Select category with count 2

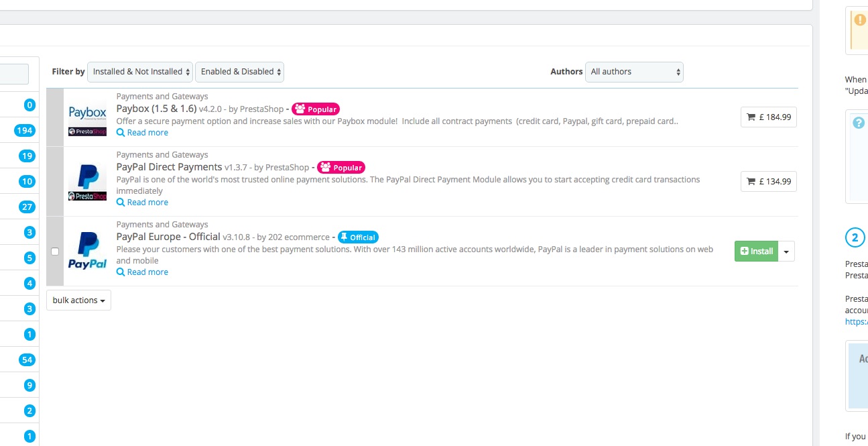click(x=29, y=411)
